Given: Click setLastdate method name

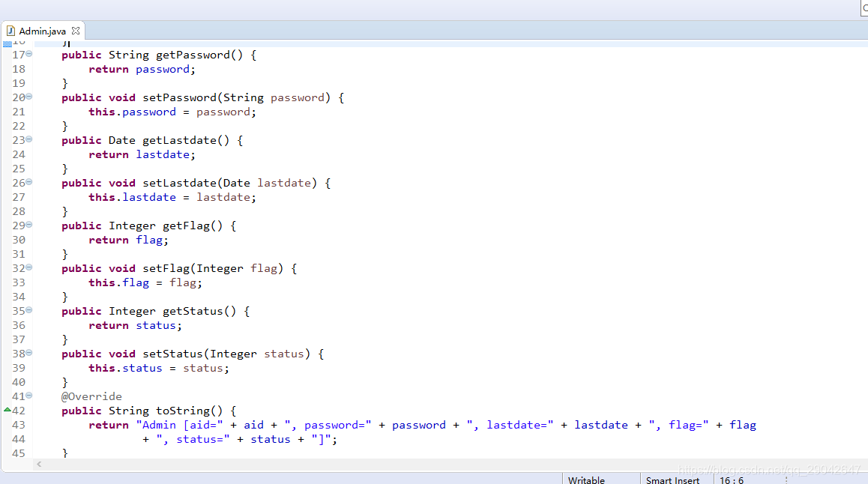Looking at the screenshot, I should [x=179, y=183].
